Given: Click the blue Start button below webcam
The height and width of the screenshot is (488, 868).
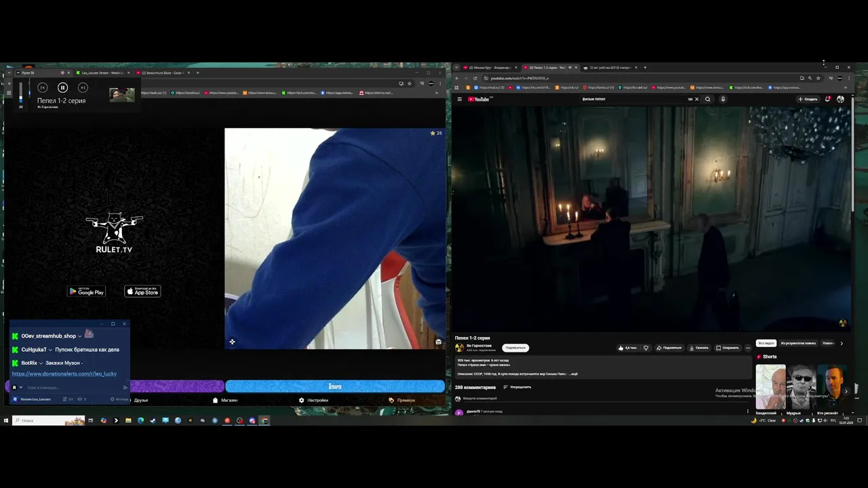Looking at the screenshot, I should tap(335, 386).
